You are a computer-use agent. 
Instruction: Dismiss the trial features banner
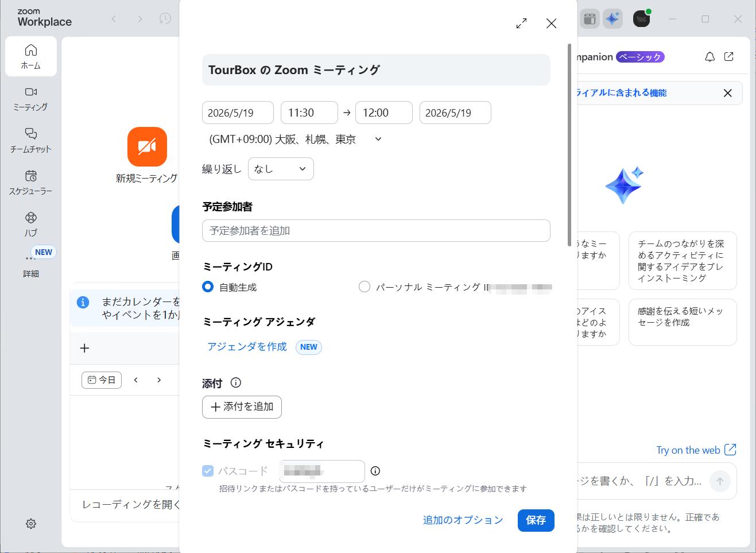point(727,93)
